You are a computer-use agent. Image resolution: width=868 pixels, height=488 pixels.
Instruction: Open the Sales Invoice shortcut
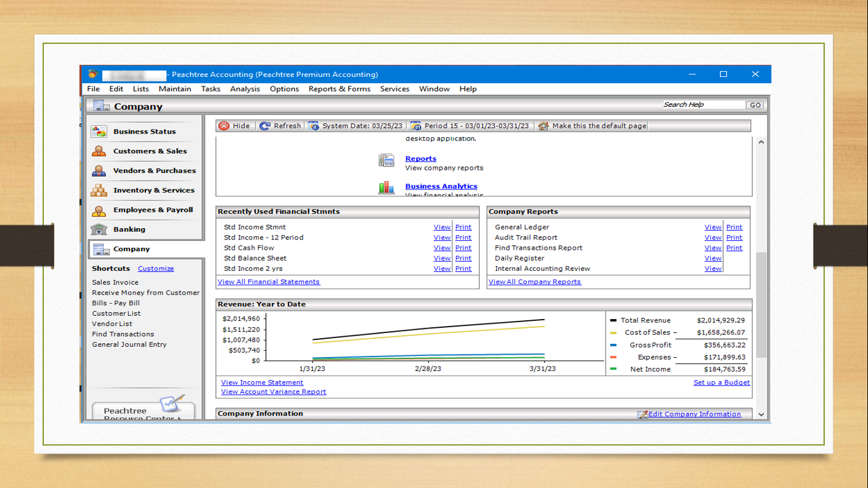(115, 283)
